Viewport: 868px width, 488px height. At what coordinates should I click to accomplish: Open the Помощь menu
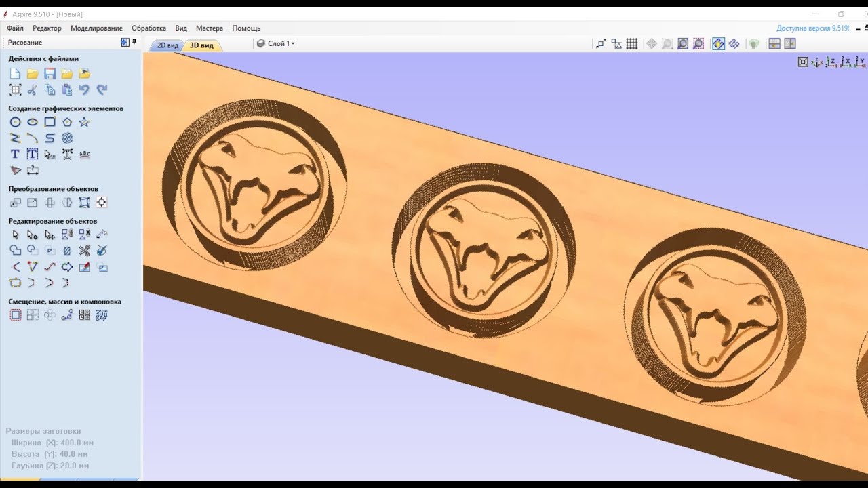tap(246, 28)
